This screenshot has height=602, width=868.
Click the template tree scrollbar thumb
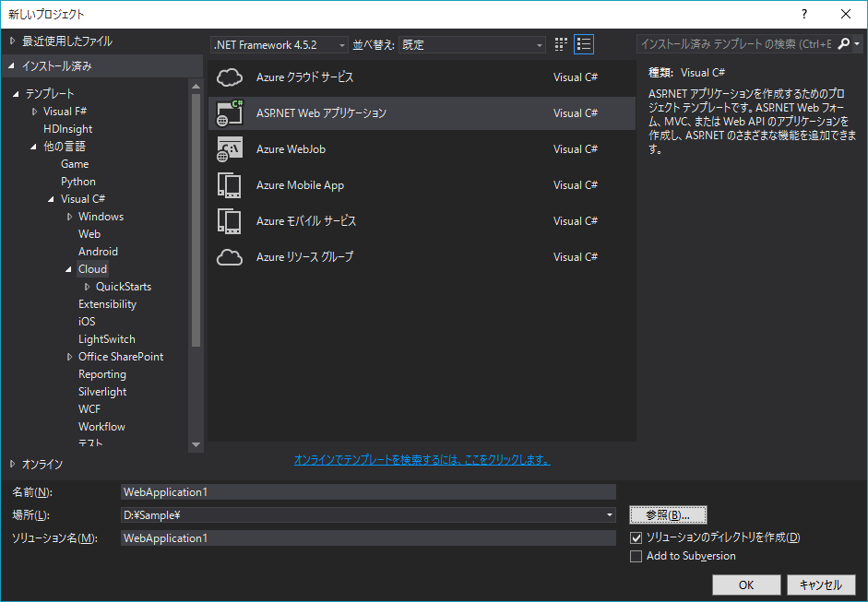tap(196, 219)
